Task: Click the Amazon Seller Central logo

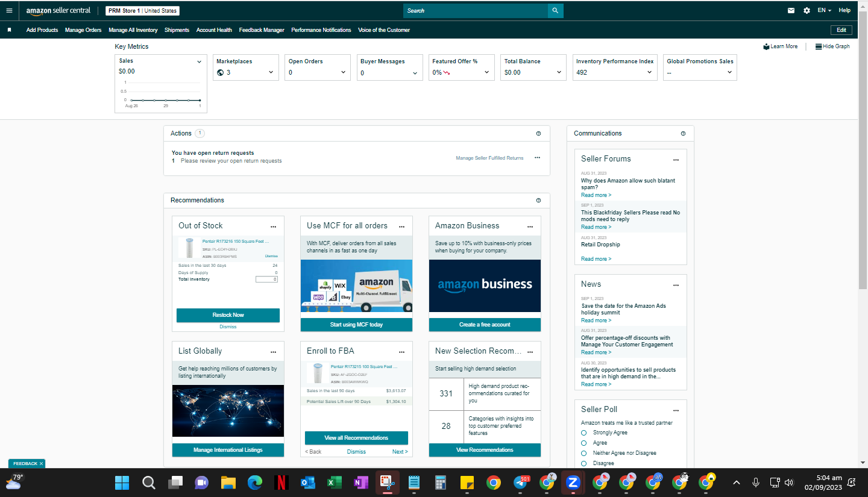Action: (58, 11)
